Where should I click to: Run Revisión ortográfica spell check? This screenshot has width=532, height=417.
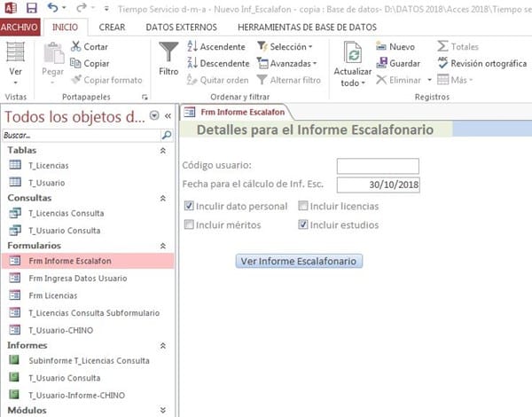[481, 63]
